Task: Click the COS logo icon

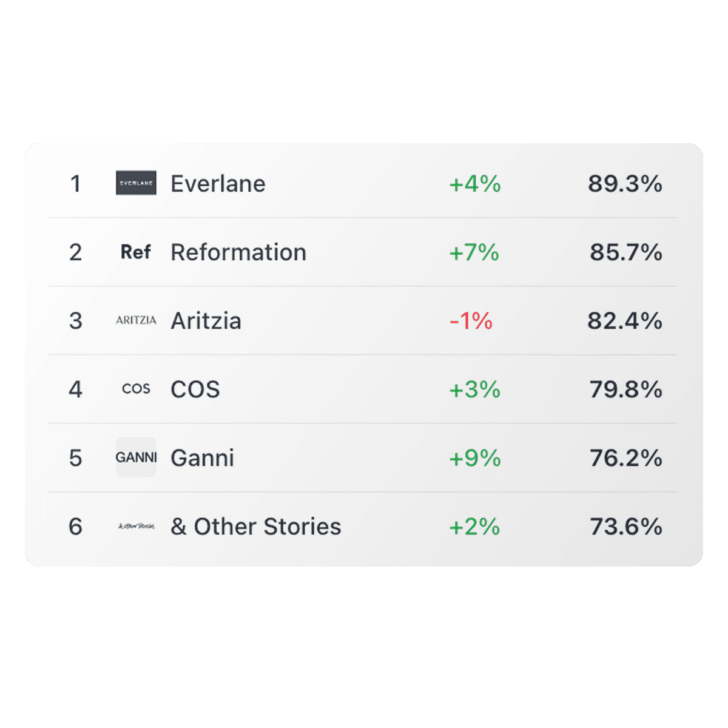Action: 136,389
